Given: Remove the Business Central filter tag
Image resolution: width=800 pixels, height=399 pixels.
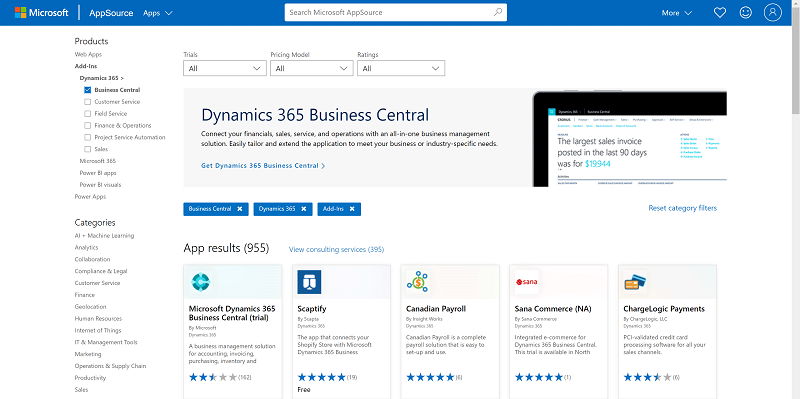Looking at the screenshot, I should point(239,209).
